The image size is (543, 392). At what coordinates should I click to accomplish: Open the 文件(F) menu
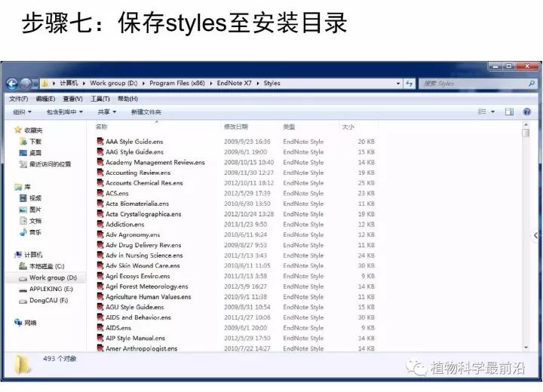pos(18,99)
